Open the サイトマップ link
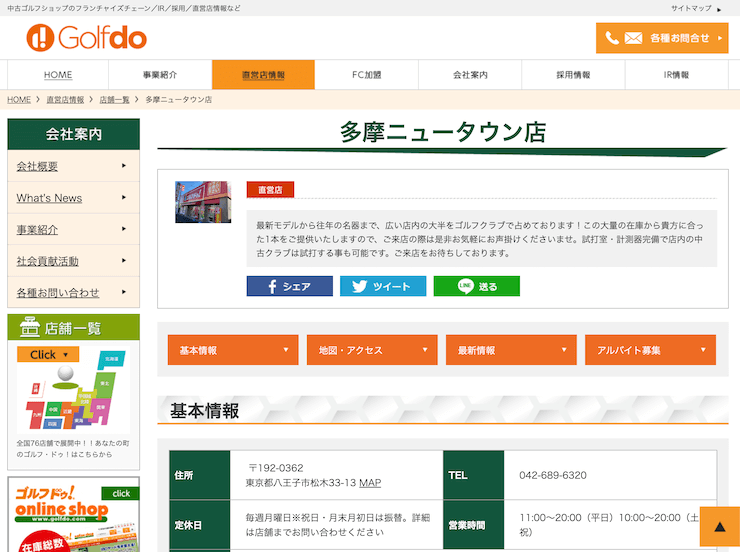This screenshot has height=552, width=740. pyautogui.click(x=694, y=8)
